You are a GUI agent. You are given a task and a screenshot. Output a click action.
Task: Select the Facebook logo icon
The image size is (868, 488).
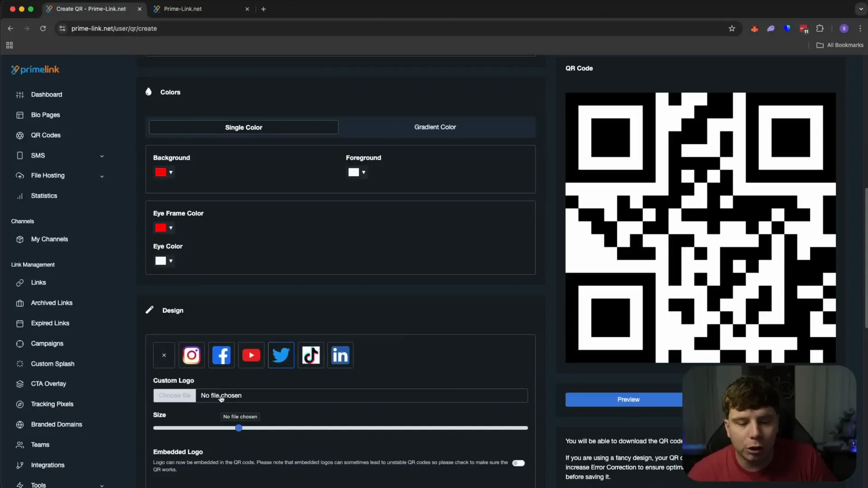[221, 355]
